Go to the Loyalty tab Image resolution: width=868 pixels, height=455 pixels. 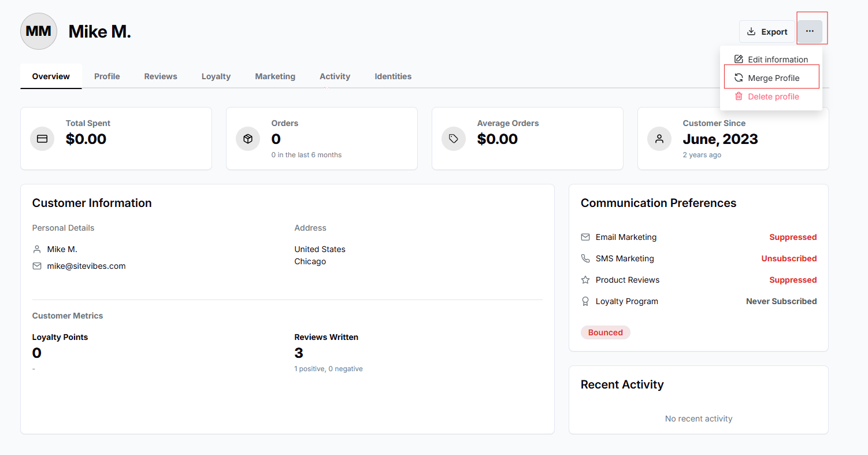pos(216,76)
